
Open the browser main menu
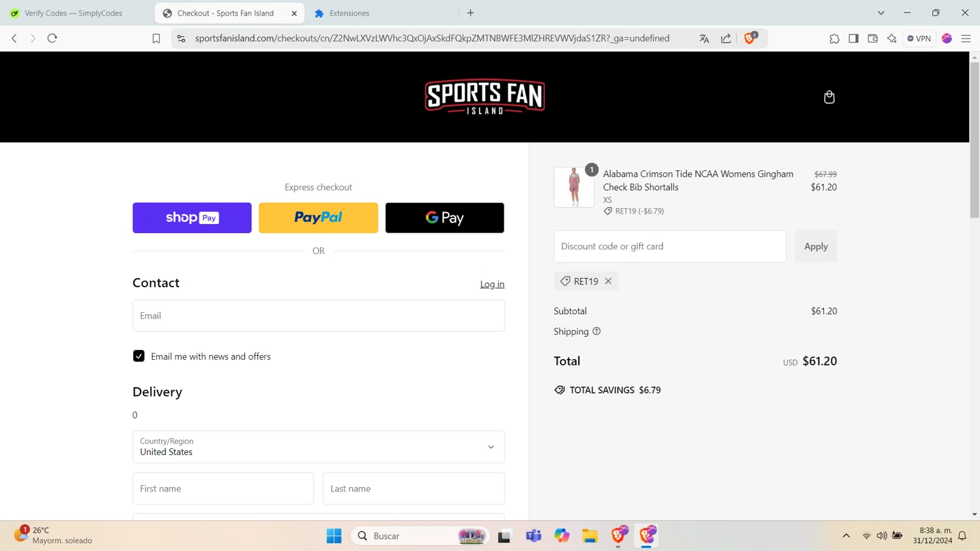[966, 39]
